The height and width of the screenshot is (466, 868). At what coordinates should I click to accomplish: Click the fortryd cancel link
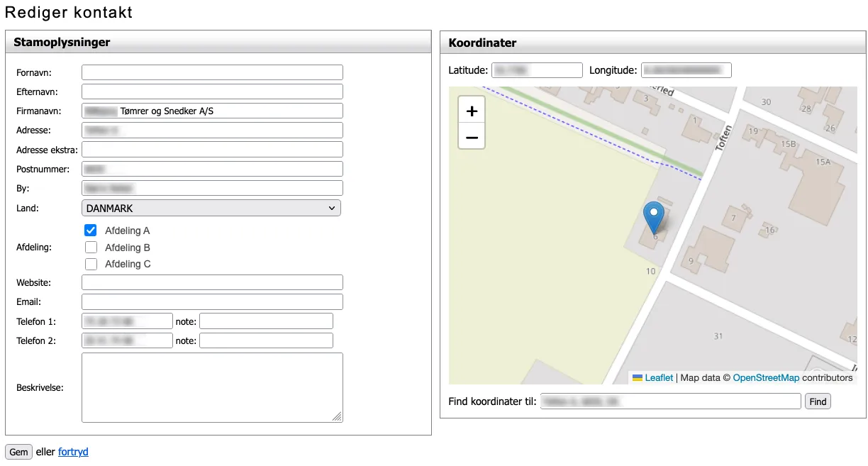[x=73, y=452]
